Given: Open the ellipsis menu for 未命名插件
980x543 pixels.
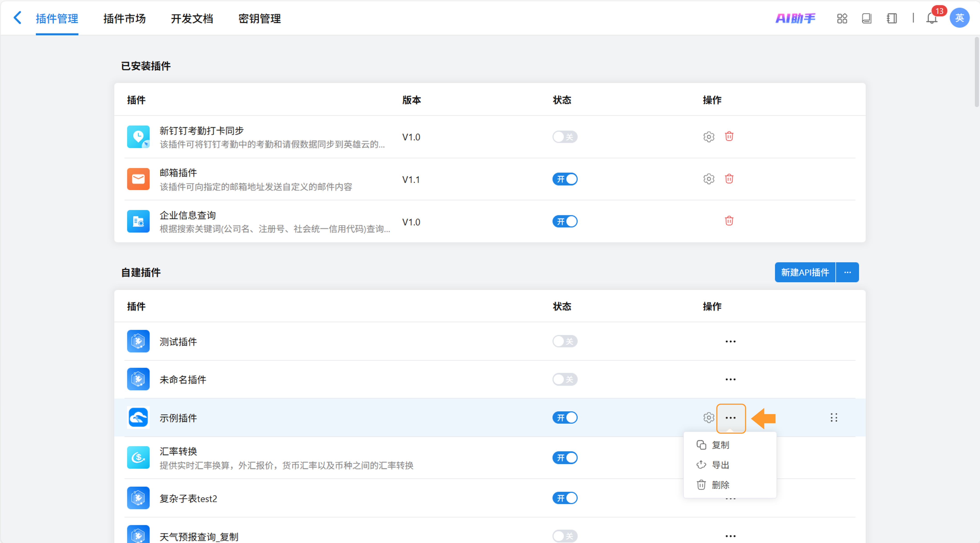Looking at the screenshot, I should pyautogui.click(x=730, y=380).
